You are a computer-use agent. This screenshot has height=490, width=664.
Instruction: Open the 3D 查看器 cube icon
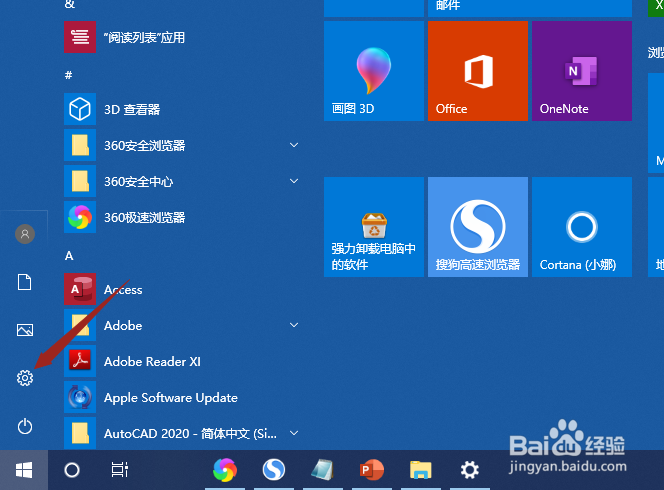80,109
